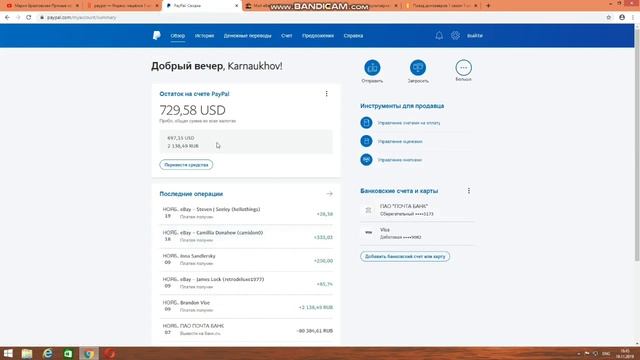Open the Chrome profile avatar icon
Viewport: 640px width, 360px height.
pyautogui.click(x=622, y=18)
